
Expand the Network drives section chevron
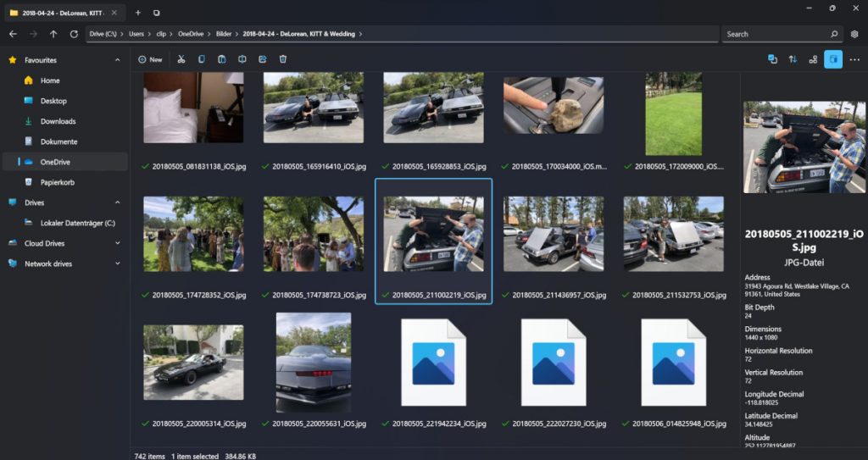(117, 263)
